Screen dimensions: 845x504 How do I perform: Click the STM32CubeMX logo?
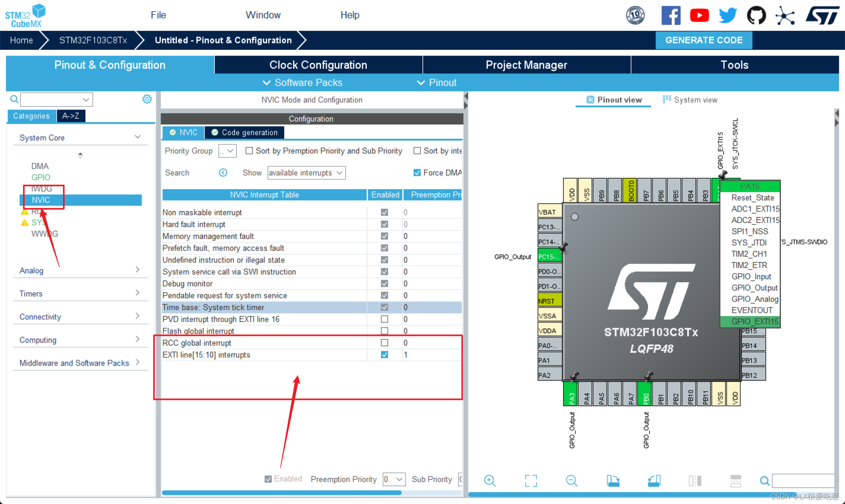(x=25, y=16)
